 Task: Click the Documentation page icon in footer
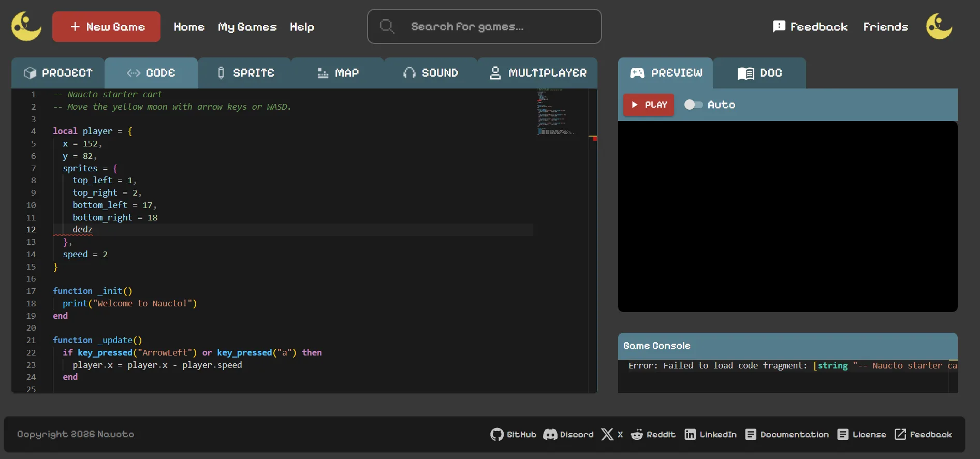click(x=751, y=434)
